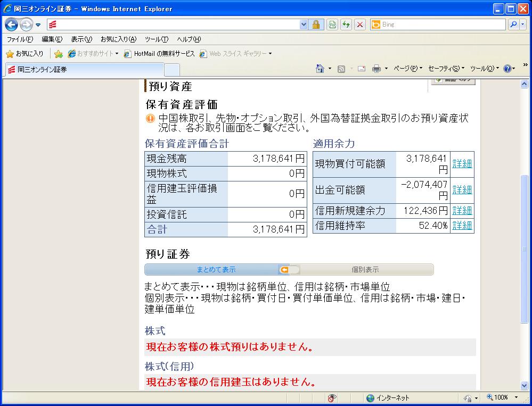Screen dimensions: 532x406
Task: Click the browser Back arrow button
Action: [12, 24]
